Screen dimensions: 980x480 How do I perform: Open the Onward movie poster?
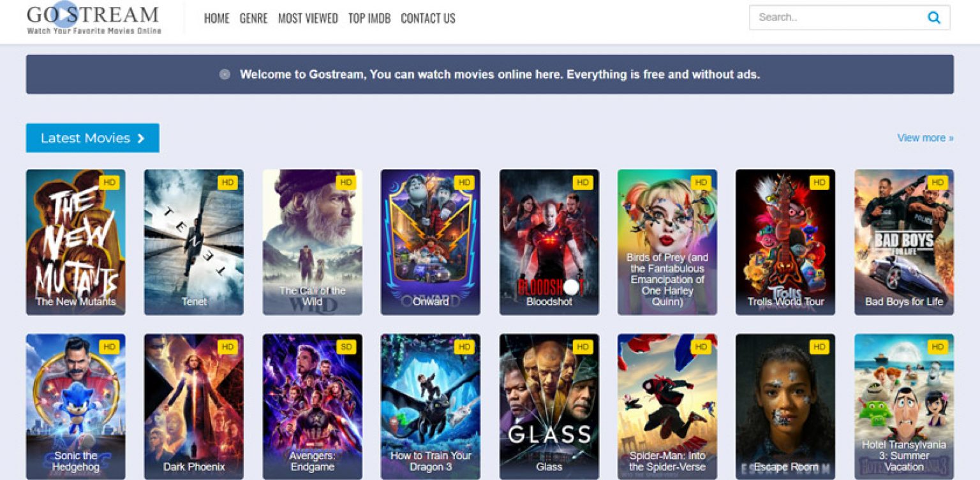tap(431, 242)
